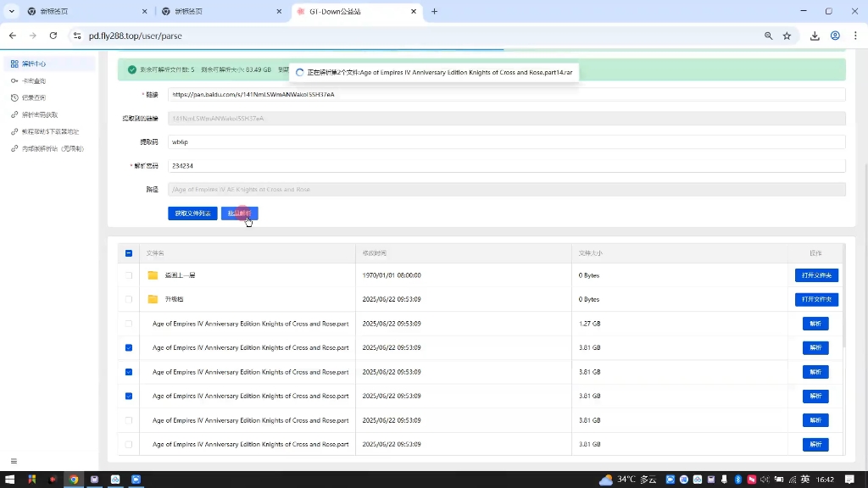This screenshot has height=488, width=868.
Task: Tick the checkbox for 升级包 folder
Action: (129, 299)
